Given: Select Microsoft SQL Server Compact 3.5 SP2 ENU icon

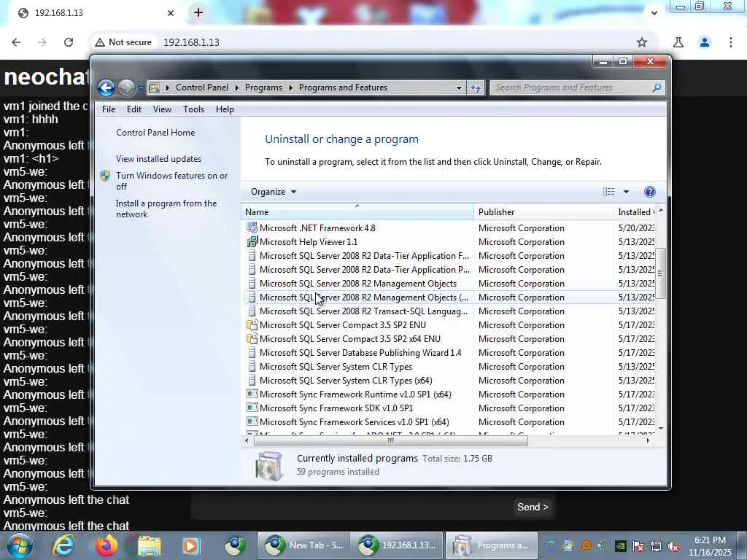Looking at the screenshot, I should click(x=252, y=324).
